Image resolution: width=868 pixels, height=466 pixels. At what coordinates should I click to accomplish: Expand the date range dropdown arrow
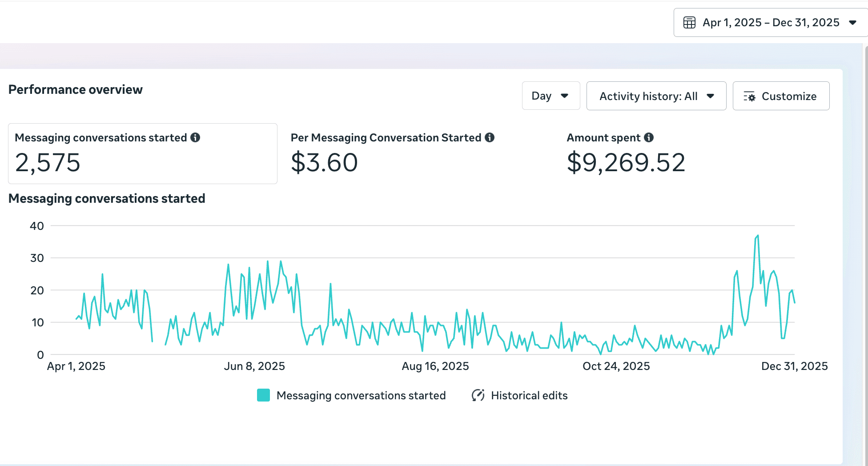[x=852, y=23]
